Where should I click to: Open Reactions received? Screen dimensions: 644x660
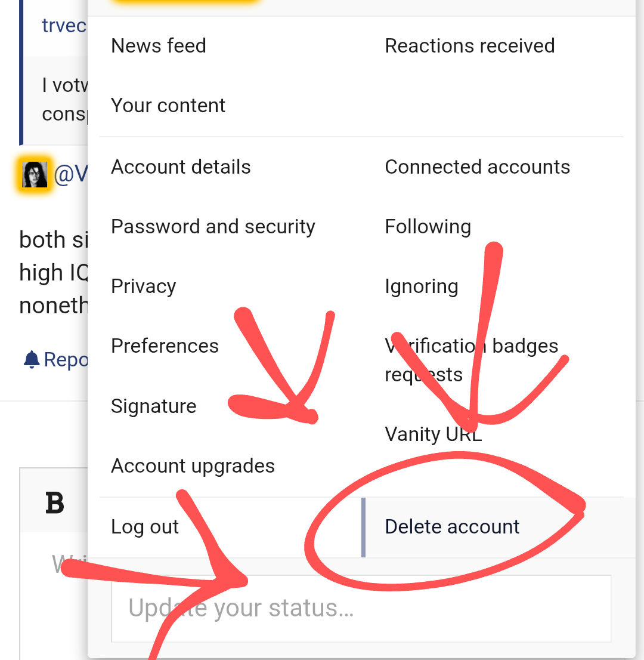pyautogui.click(x=470, y=45)
